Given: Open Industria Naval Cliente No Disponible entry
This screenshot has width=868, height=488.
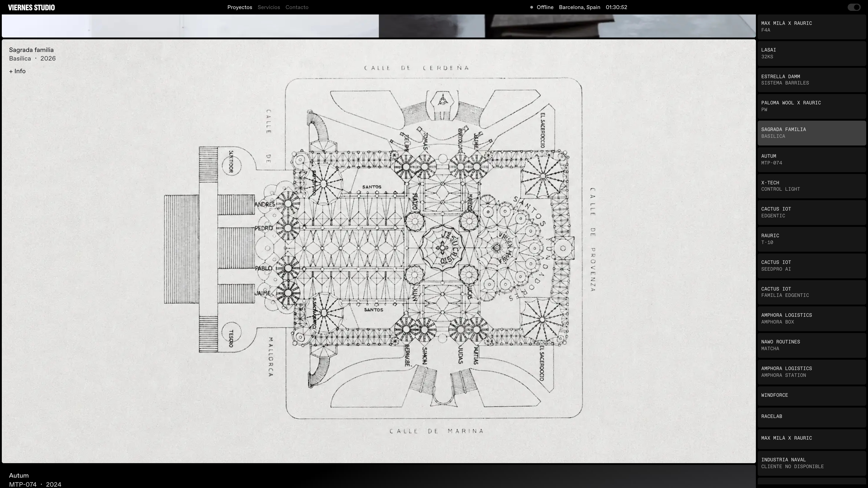Looking at the screenshot, I should tap(811, 463).
